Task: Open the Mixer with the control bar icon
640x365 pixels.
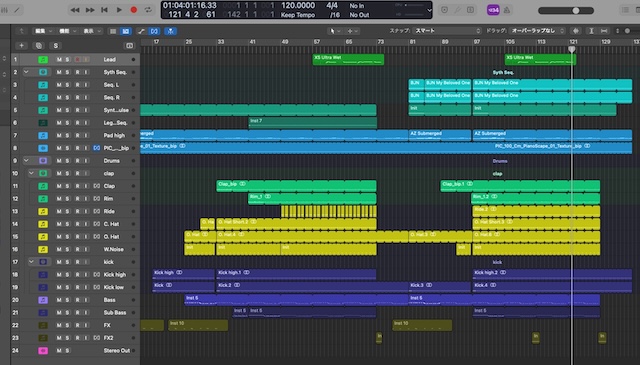Action: [x=4, y=10]
